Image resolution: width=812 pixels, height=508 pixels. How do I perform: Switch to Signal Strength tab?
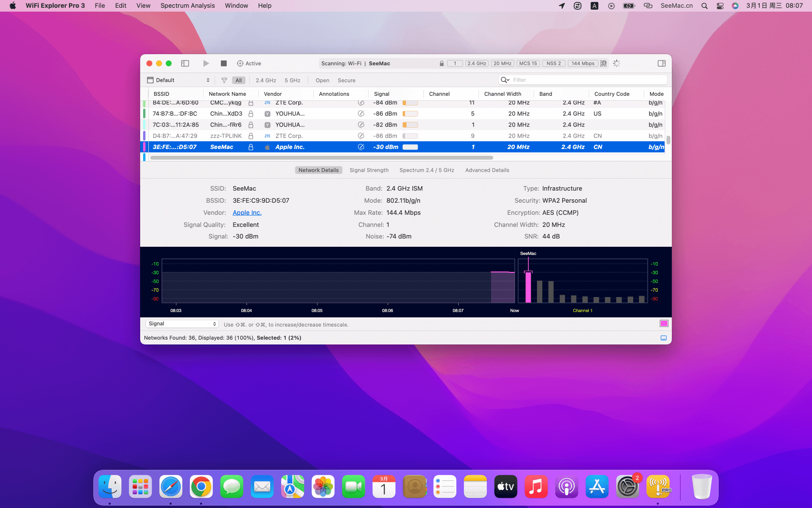pos(369,170)
